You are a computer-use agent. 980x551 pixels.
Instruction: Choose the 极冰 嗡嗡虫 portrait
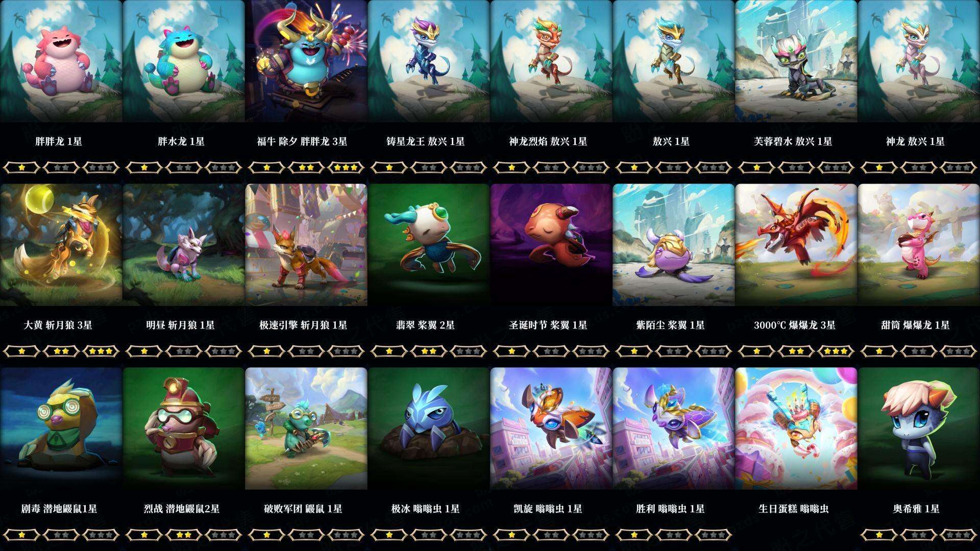click(x=429, y=429)
